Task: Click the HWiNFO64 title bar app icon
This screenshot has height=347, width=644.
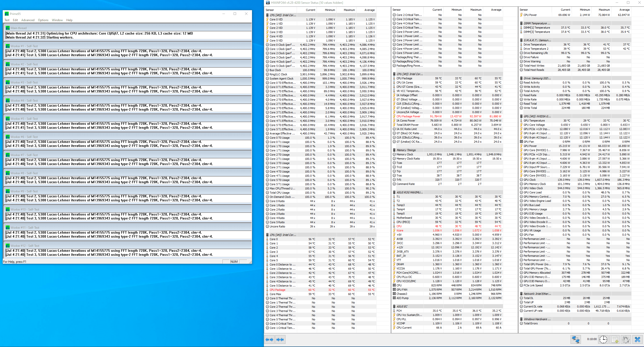Action: tap(268, 2)
